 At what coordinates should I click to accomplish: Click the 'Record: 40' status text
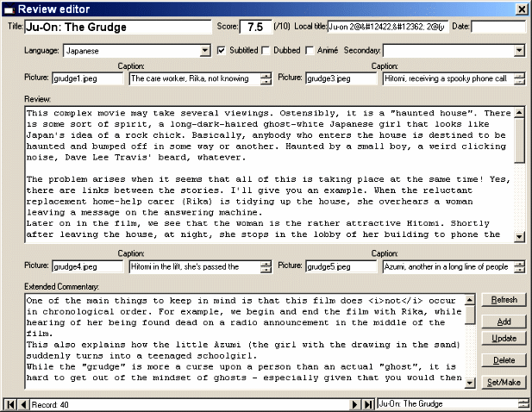tap(50, 405)
